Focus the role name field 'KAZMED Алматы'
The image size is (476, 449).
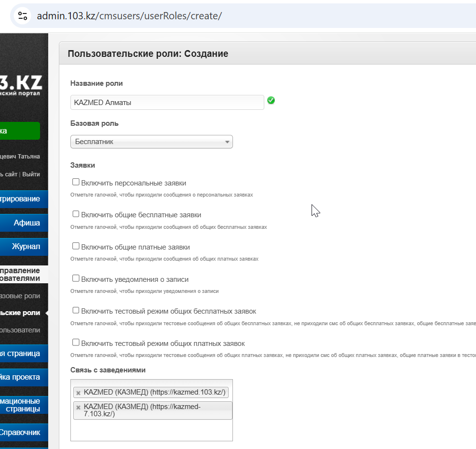coord(167,103)
